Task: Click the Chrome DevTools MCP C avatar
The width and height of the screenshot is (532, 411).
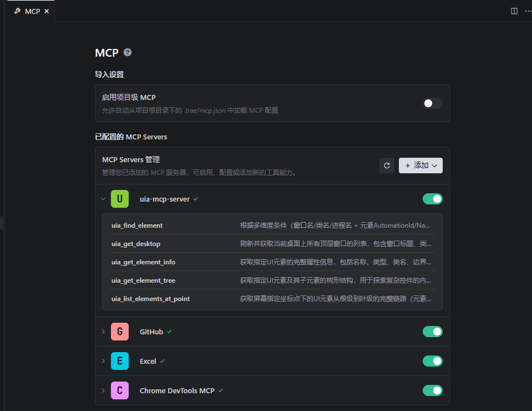Action: point(120,390)
